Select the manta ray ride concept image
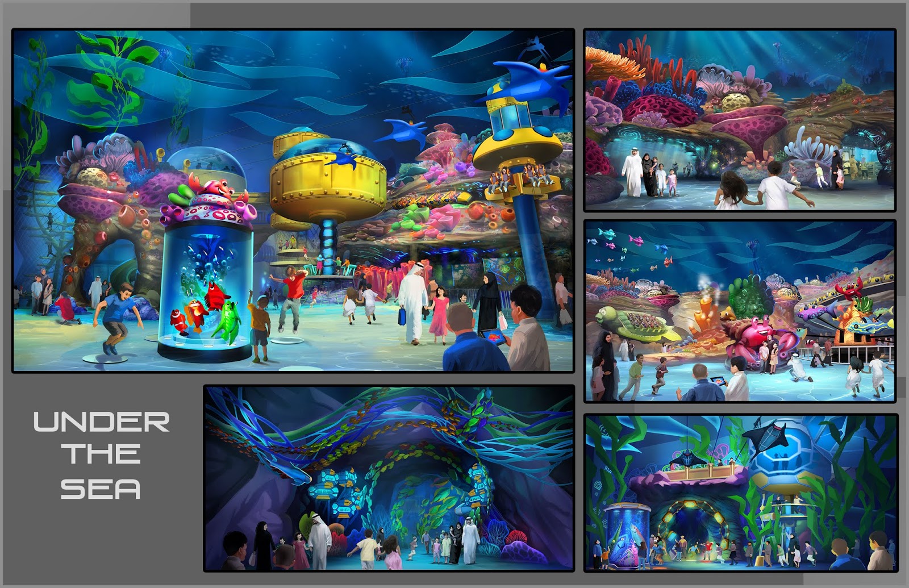The height and width of the screenshot is (588, 909). click(x=741, y=493)
